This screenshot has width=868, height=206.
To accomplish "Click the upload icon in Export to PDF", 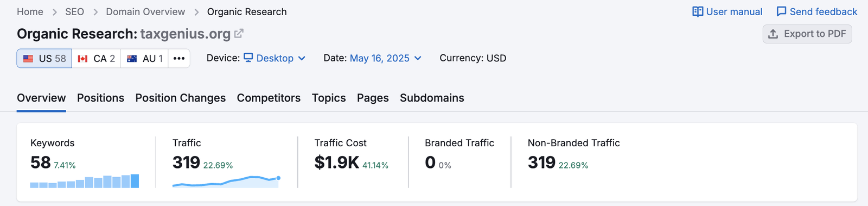I will pyautogui.click(x=773, y=34).
